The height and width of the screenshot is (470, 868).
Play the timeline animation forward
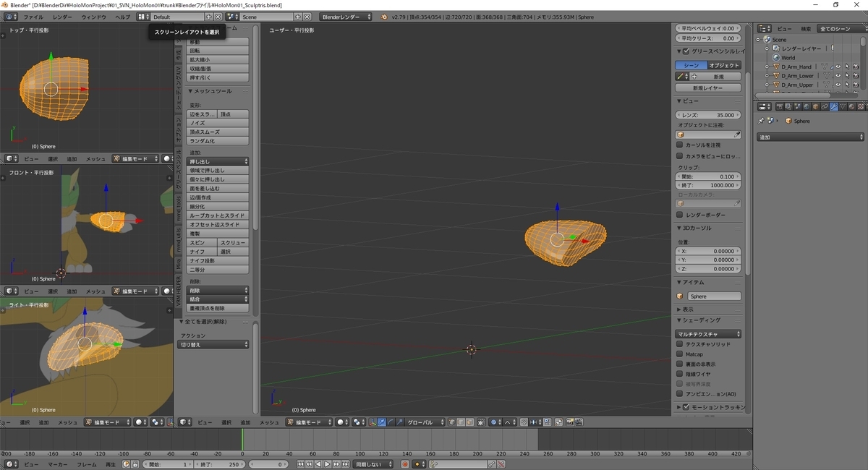point(327,464)
